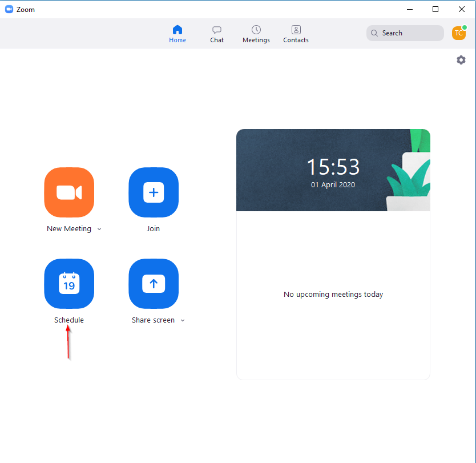The width and height of the screenshot is (476, 463).
Task: Click the No upcoming meetings today text
Action: click(x=333, y=295)
